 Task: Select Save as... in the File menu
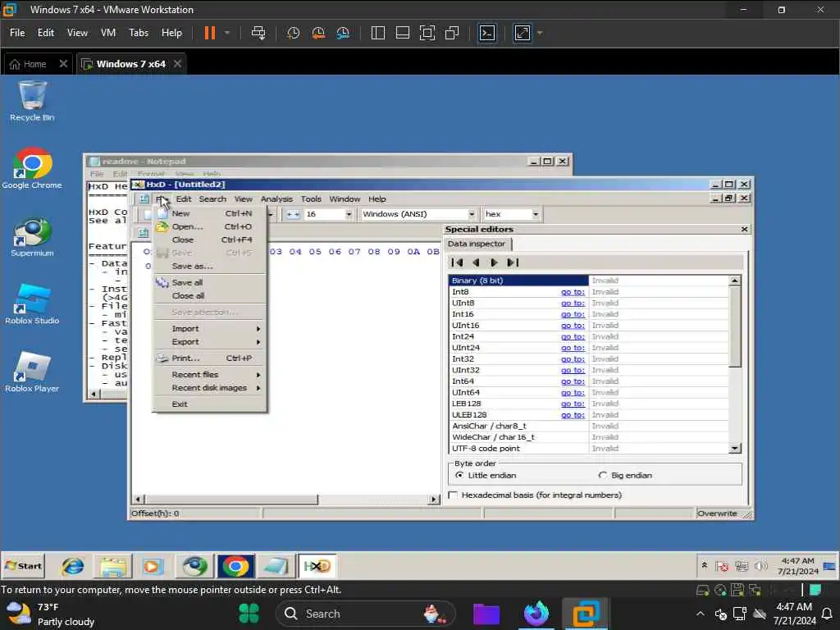(x=210, y=267)
